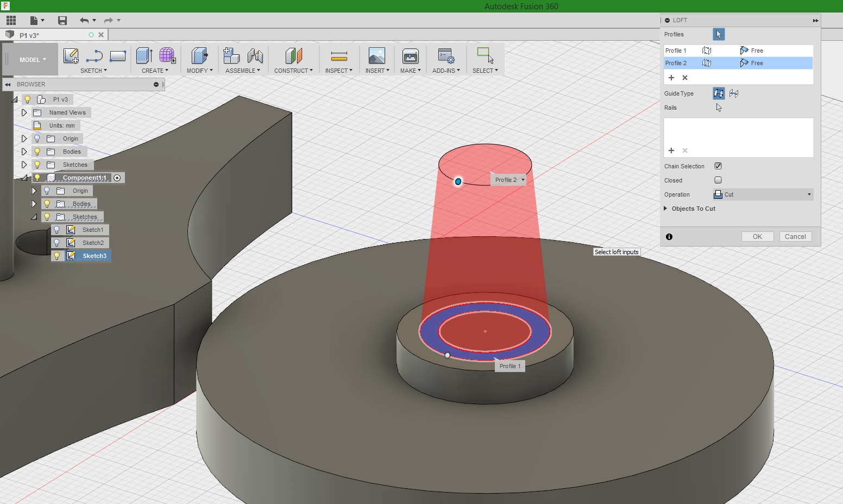Select Profile 1 row in the profiles list
Image resolution: width=843 pixels, height=504 pixels.
(738, 51)
